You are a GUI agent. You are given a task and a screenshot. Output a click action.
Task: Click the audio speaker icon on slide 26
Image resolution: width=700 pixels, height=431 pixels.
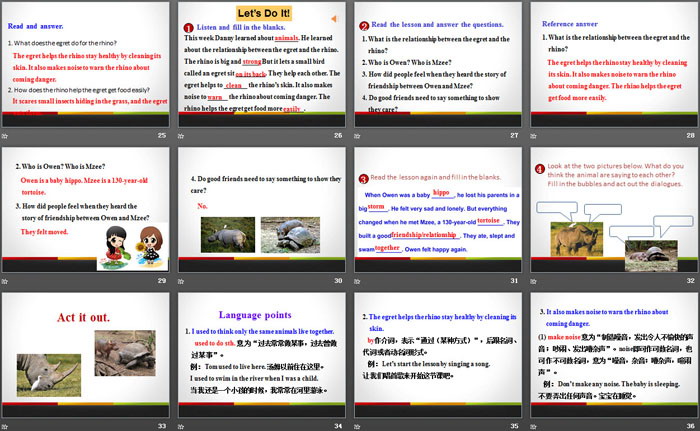click(334, 19)
